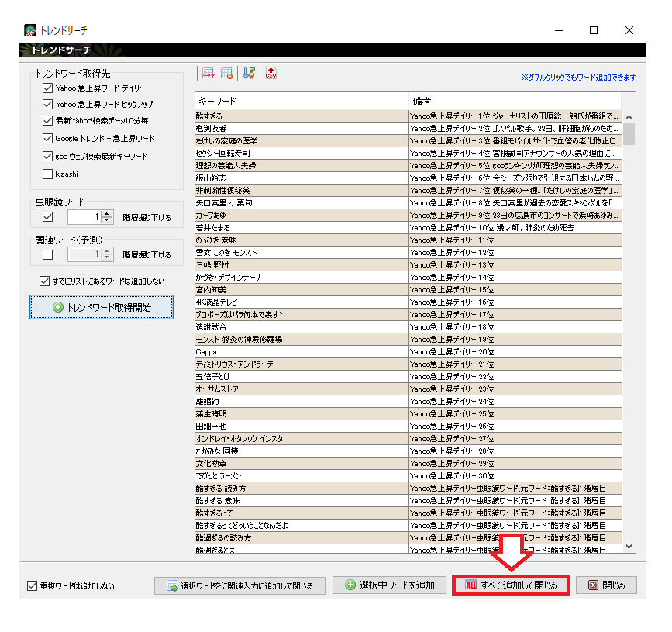
Task: Select the 理想の芸能人夫婦 row
Action: pyautogui.click(x=408, y=166)
